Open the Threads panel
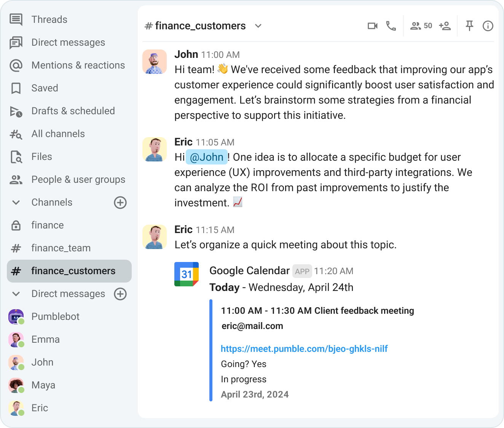 49,19
